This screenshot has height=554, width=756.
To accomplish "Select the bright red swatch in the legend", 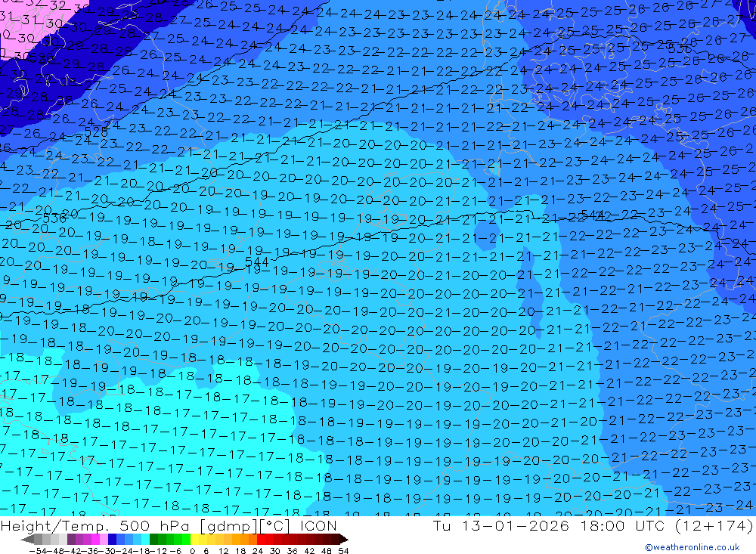I will pyautogui.click(x=263, y=539).
